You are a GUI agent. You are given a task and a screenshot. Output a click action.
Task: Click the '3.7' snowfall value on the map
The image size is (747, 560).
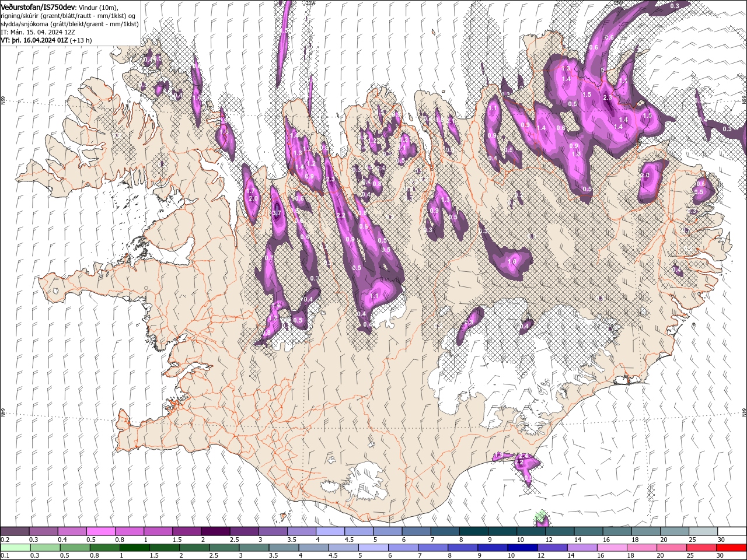click(277, 213)
